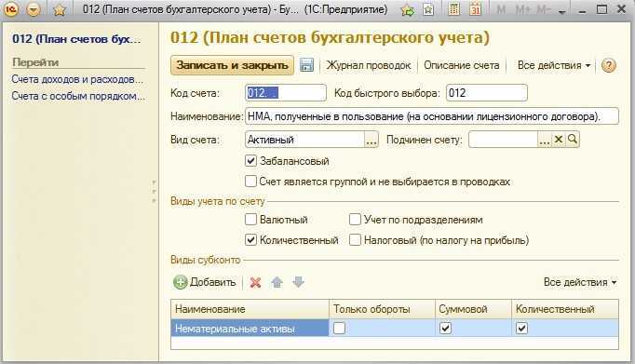
Task: Click the favorites star icon in title bar
Action: tap(60, 9)
